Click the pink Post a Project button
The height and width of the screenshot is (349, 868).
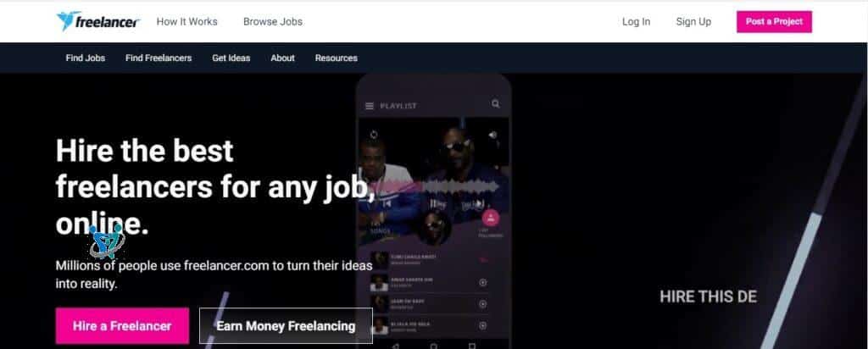(x=774, y=21)
